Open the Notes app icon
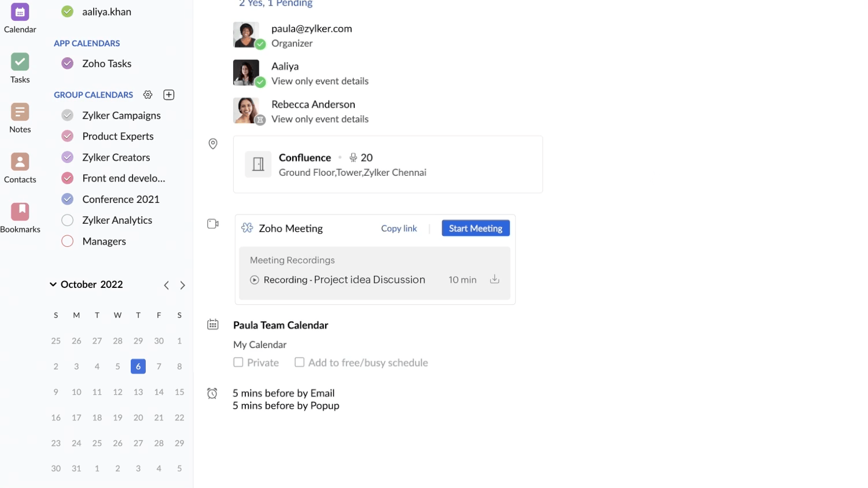Image resolution: width=868 pixels, height=488 pixels. pos(20,112)
